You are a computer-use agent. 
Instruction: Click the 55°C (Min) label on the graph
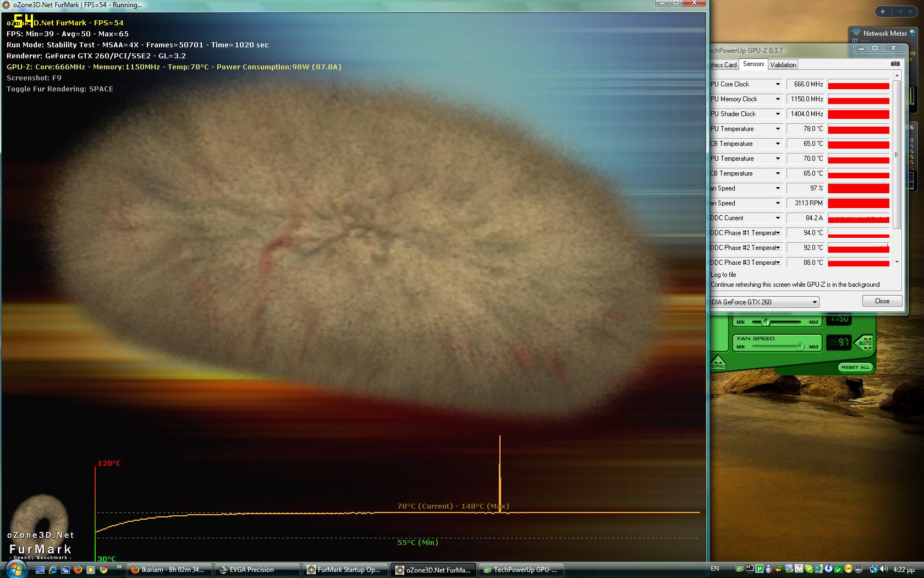[417, 542]
